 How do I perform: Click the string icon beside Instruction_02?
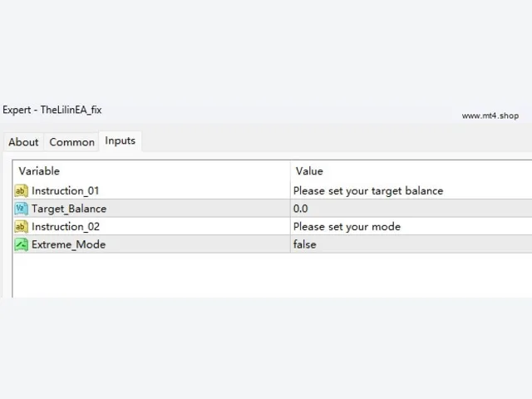[x=21, y=227]
